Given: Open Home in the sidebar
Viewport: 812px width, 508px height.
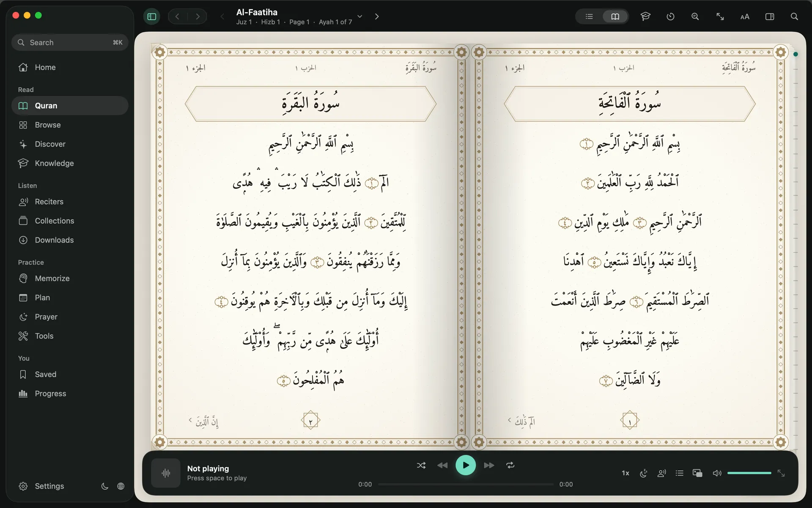Looking at the screenshot, I should pos(70,67).
